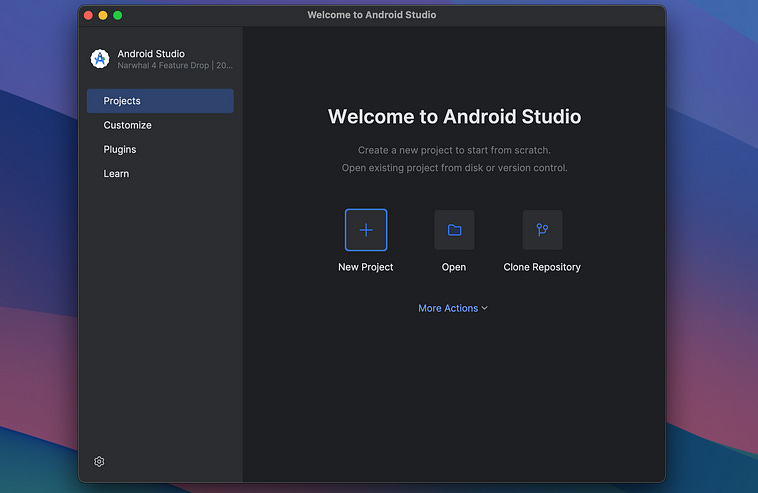Select the Projects tab in sidebar
Screen dimensions: 758x493
tap(160, 101)
